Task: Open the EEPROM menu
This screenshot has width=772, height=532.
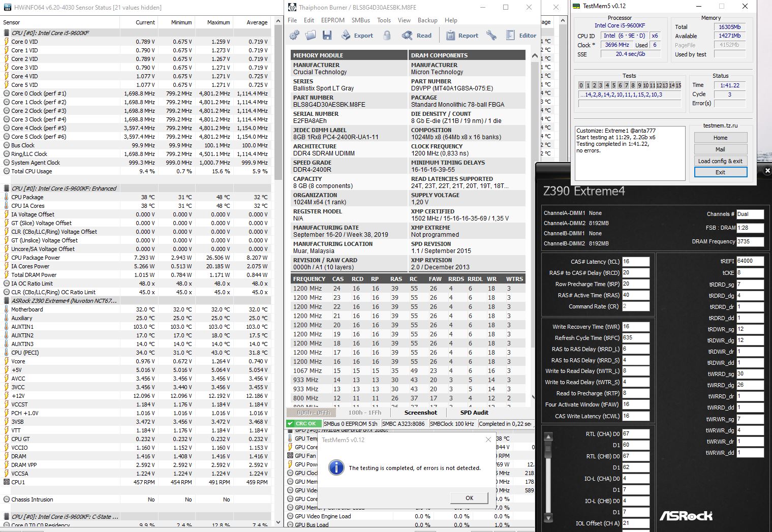Action: (332, 20)
